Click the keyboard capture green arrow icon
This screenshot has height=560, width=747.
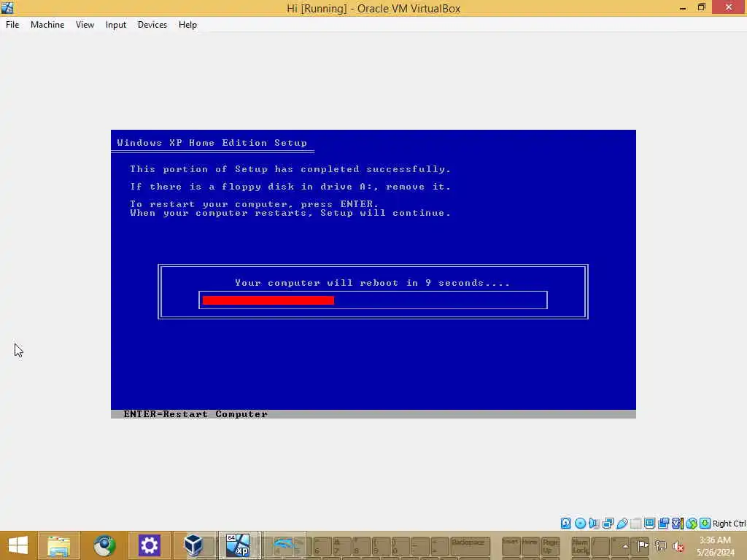click(x=705, y=524)
